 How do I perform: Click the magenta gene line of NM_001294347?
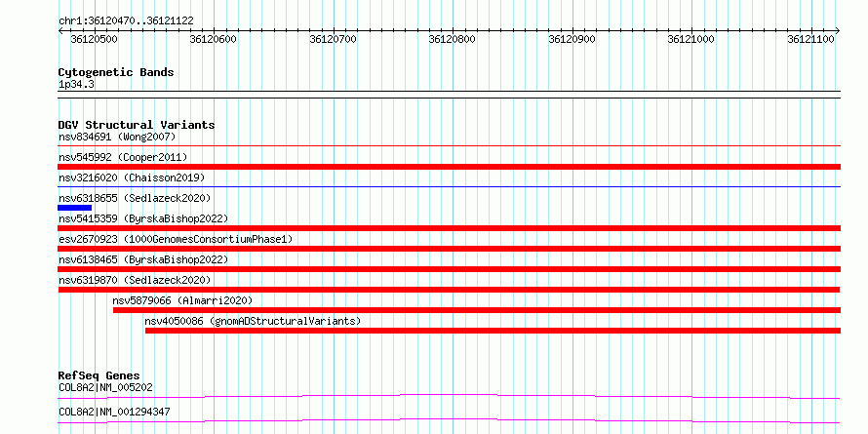click(449, 420)
